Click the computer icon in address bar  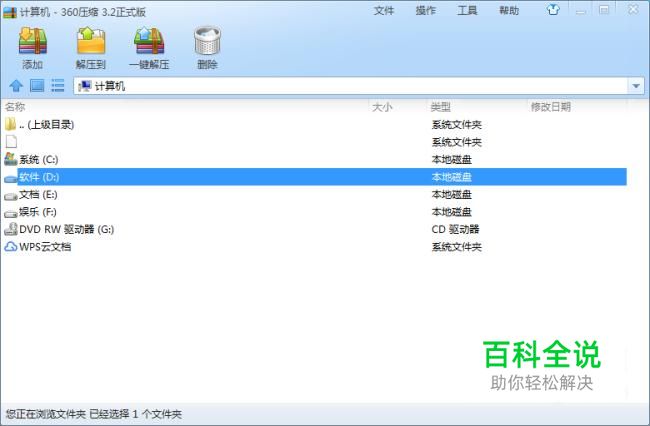[85, 86]
